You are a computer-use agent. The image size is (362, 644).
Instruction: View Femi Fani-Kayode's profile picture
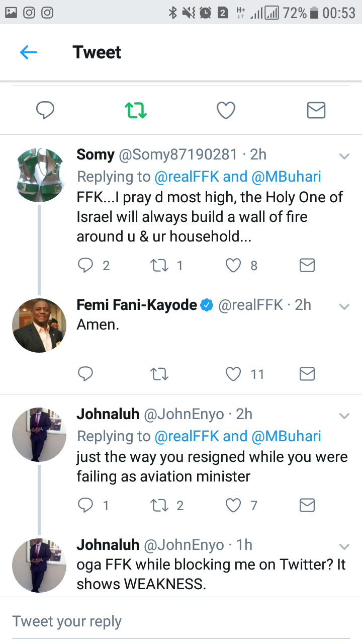pyautogui.click(x=39, y=325)
